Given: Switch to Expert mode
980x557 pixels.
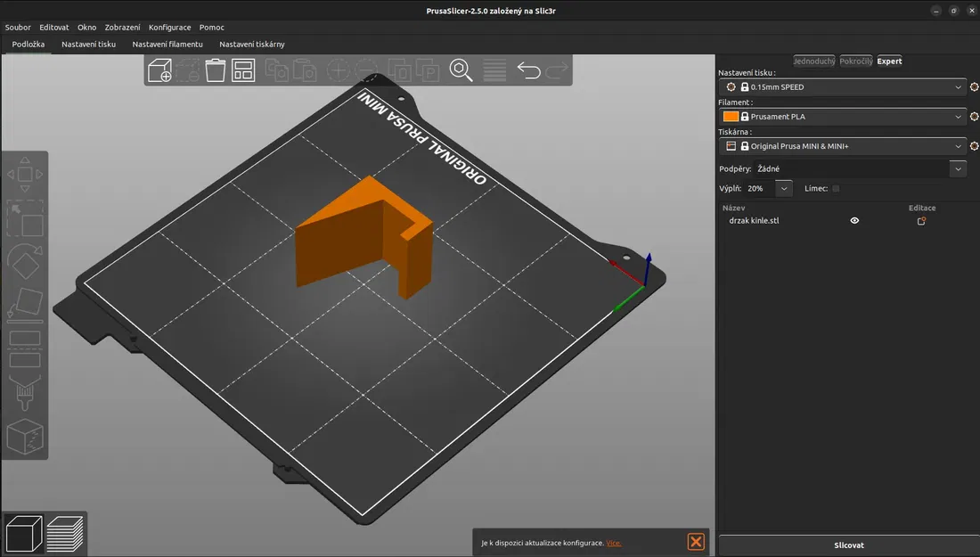Looking at the screenshot, I should coord(889,61).
